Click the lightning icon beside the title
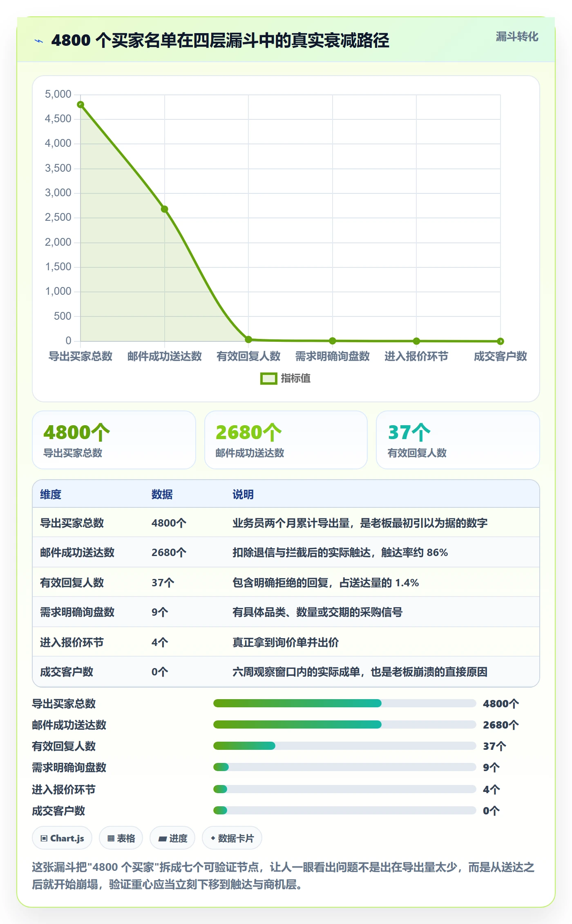 click(x=39, y=41)
